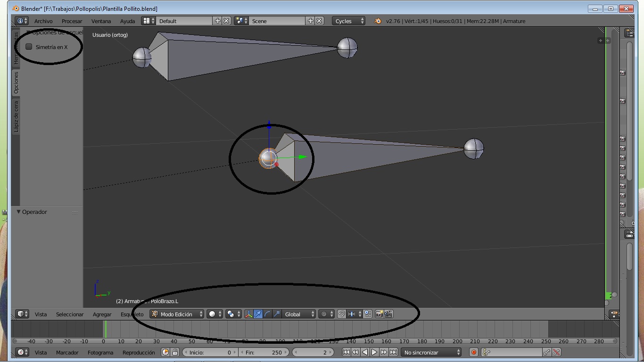
Task: Open the No sincronizar sync dropdown
Action: (x=431, y=352)
